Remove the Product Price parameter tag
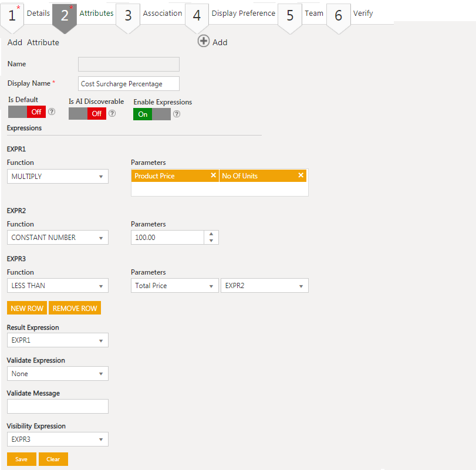 (214, 175)
